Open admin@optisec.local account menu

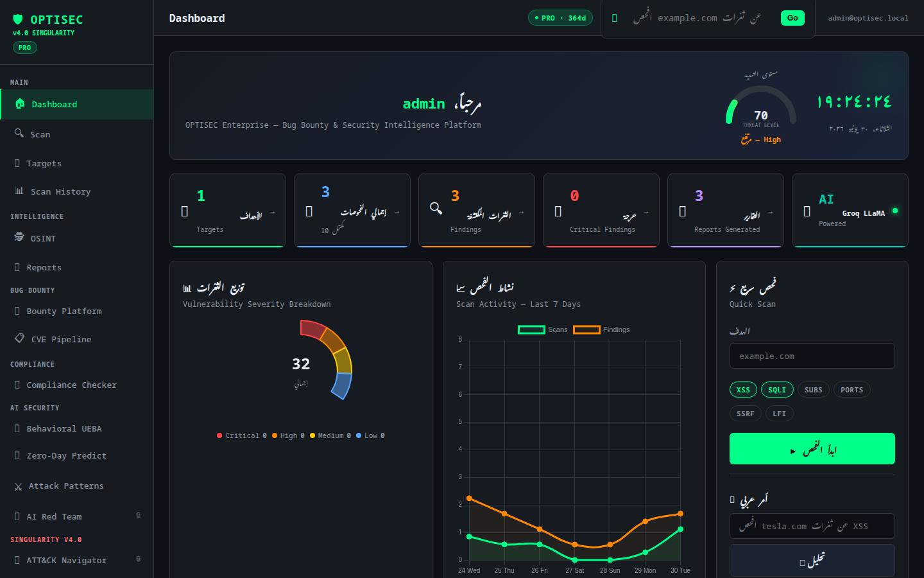[868, 18]
